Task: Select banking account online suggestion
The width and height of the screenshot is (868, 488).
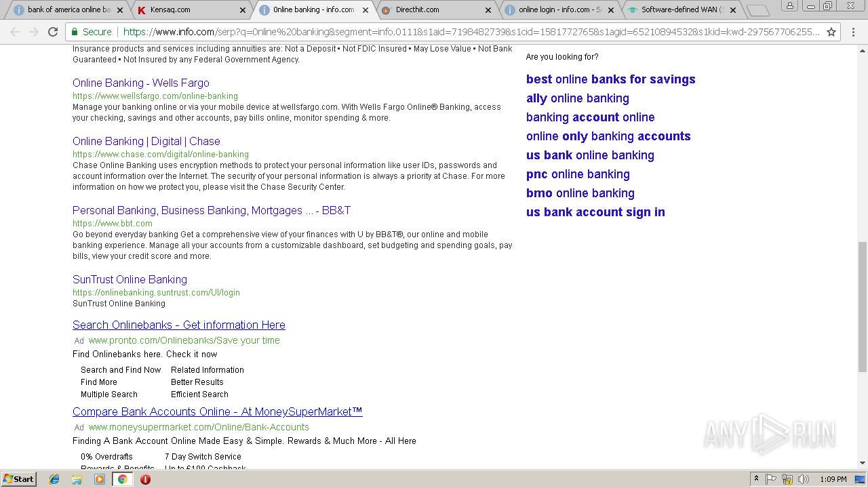Action: [x=591, y=117]
